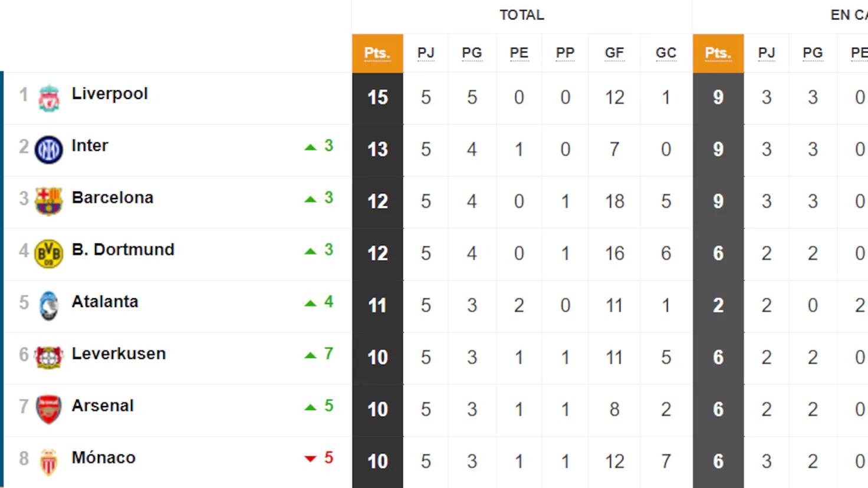868x488 pixels.
Task: Open the Barcelona team link
Action: (x=113, y=197)
